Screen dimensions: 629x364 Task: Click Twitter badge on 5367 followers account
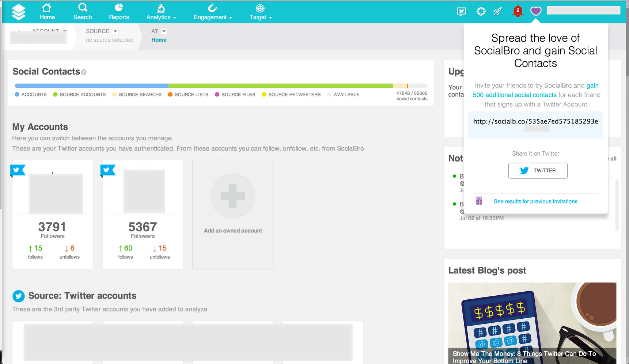tap(108, 170)
